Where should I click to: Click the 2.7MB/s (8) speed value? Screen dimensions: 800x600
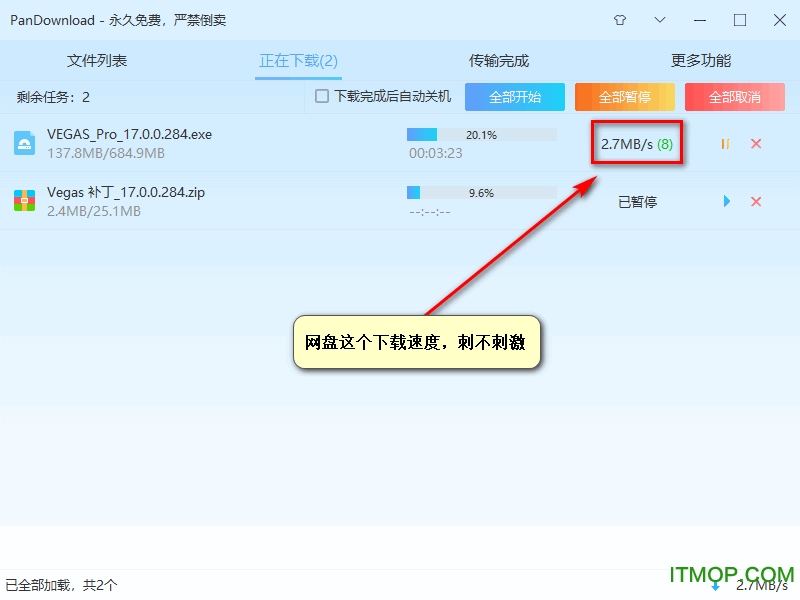click(x=637, y=144)
